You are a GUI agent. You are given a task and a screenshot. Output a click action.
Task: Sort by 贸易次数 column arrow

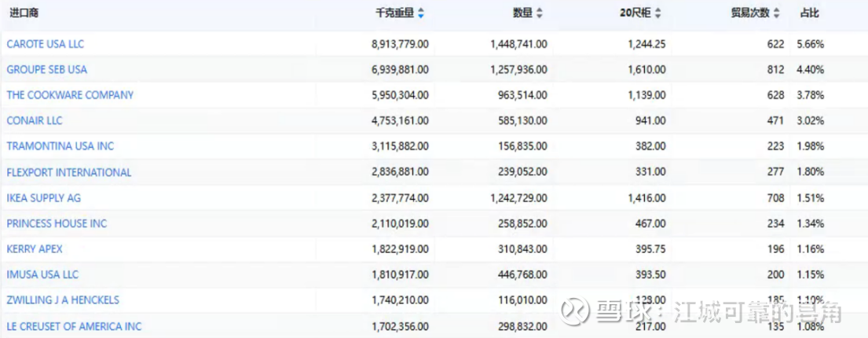click(777, 14)
